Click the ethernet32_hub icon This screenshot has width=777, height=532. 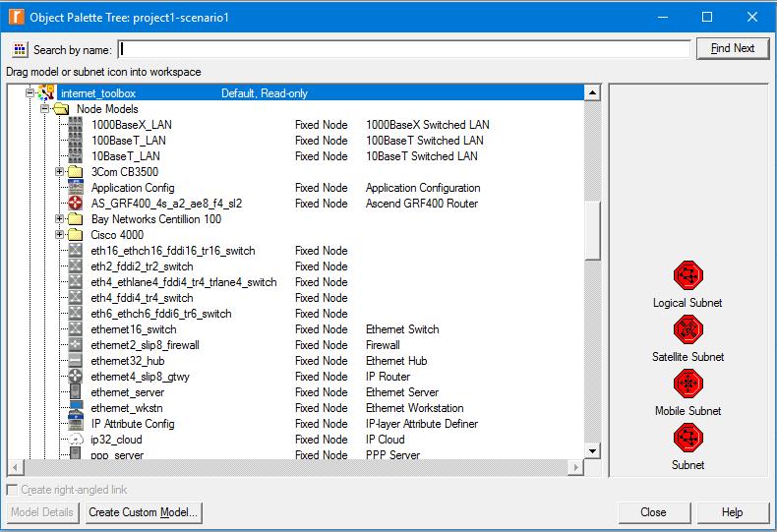click(x=76, y=361)
